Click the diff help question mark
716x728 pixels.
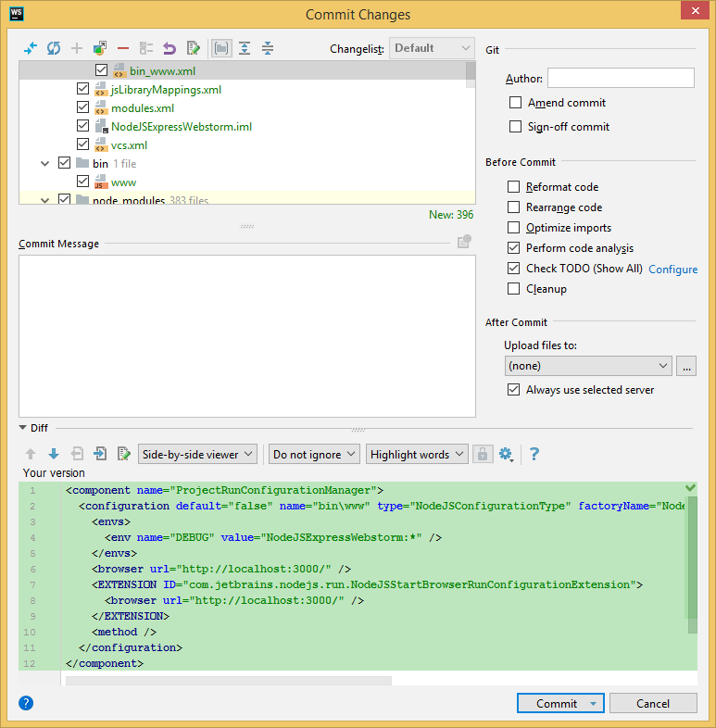pyautogui.click(x=534, y=454)
